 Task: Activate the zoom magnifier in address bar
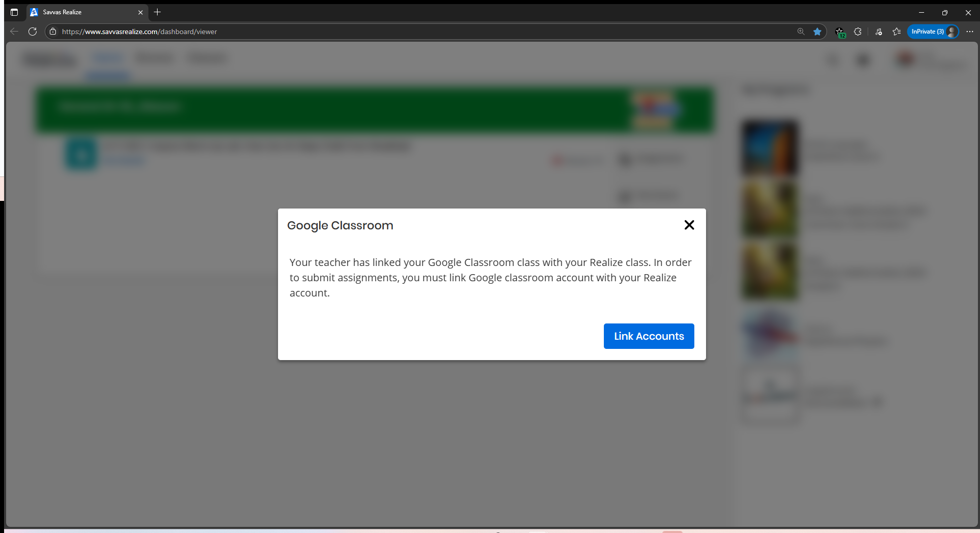(801, 31)
